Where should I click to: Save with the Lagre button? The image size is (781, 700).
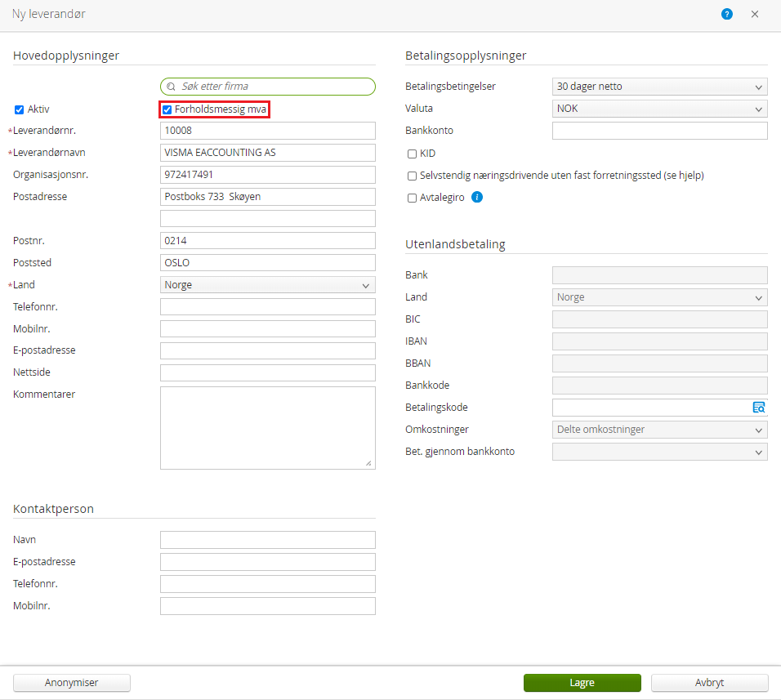point(582,683)
